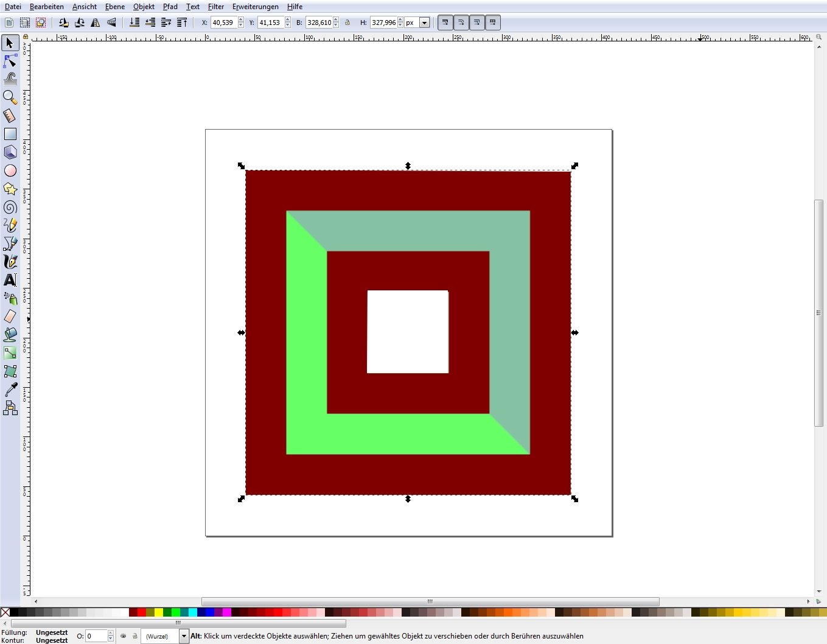Viewport: 827px width, 644px height.
Task: Pick the cyan palette swatch
Action: pos(193,612)
